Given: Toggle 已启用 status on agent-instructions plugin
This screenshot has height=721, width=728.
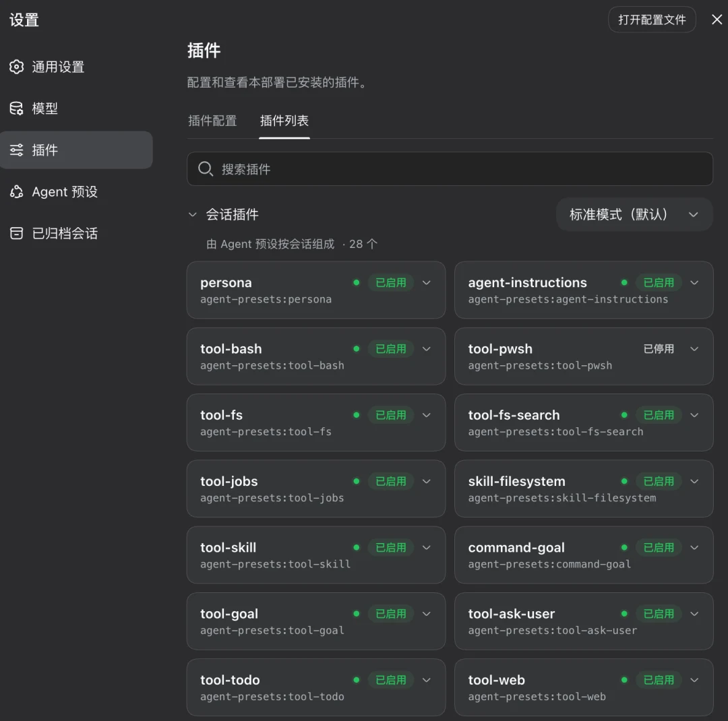Looking at the screenshot, I should pyautogui.click(x=659, y=283).
